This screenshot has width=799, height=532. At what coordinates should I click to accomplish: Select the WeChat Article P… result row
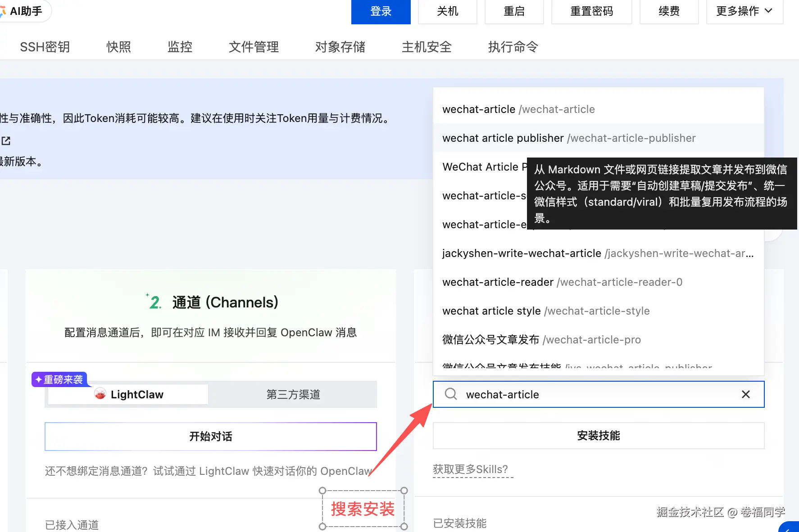tap(480, 167)
